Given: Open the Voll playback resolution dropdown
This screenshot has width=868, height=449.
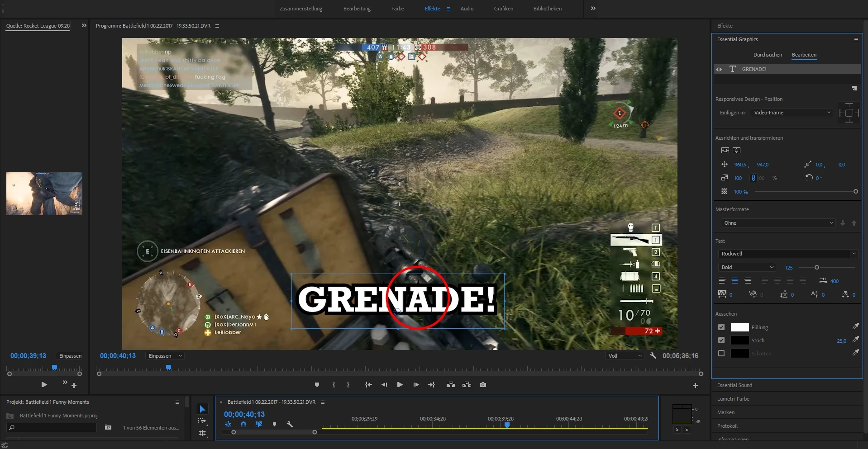Looking at the screenshot, I should (x=625, y=356).
